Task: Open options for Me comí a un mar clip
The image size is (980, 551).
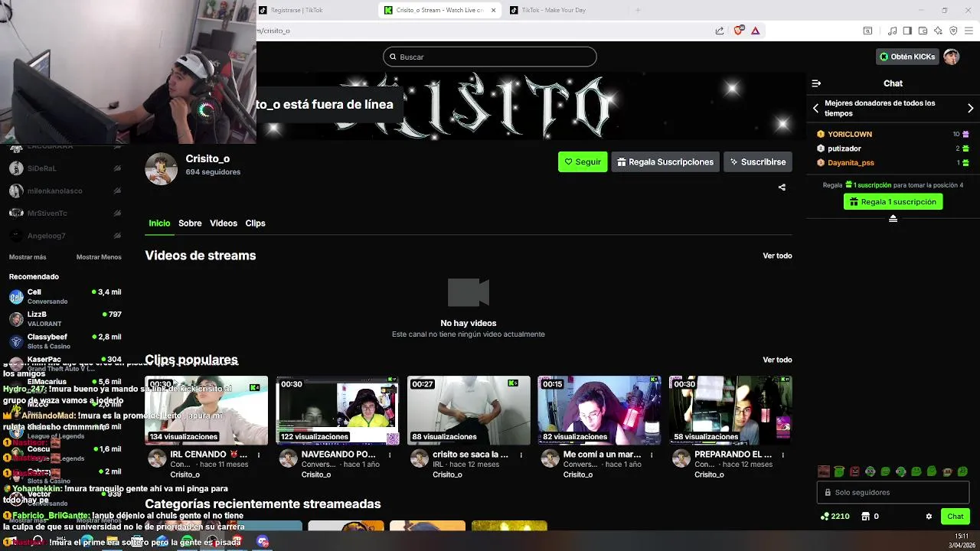Action: click(652, 455)
